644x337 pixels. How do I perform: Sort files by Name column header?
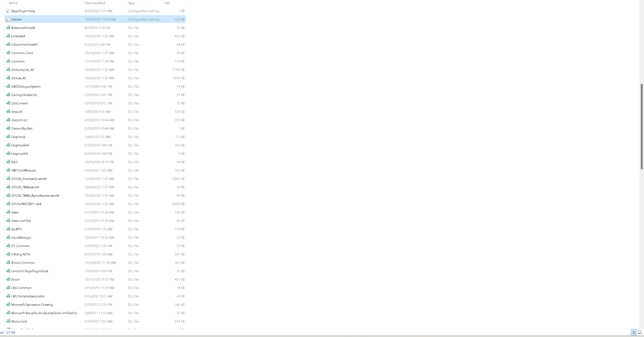(x=13, y=3)
